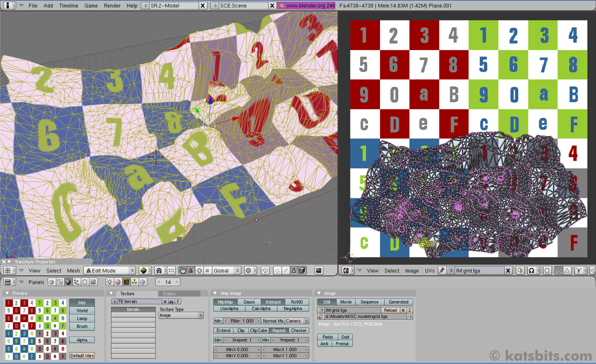
Task: Enable edge select mode in 3D header
Action: [x=286, y=270]
